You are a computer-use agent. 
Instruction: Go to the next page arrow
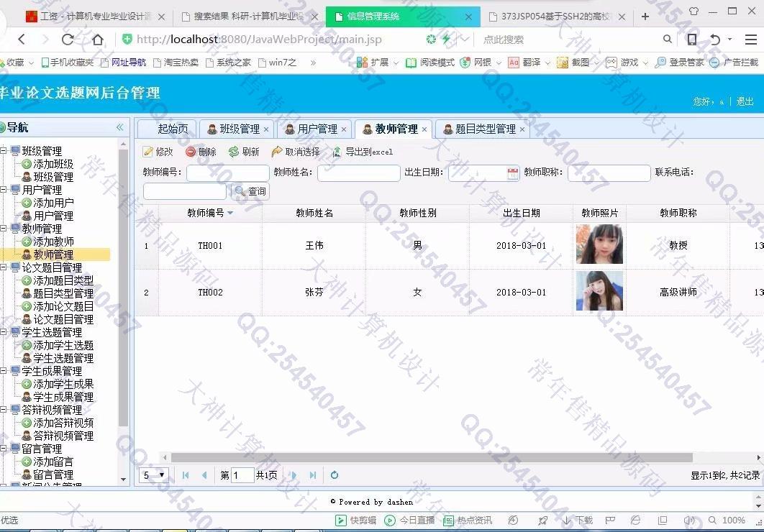tap(294, 475)
